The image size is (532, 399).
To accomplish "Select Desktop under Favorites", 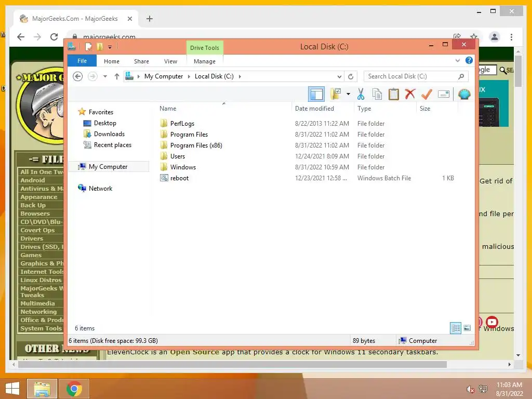I will 105,123.
